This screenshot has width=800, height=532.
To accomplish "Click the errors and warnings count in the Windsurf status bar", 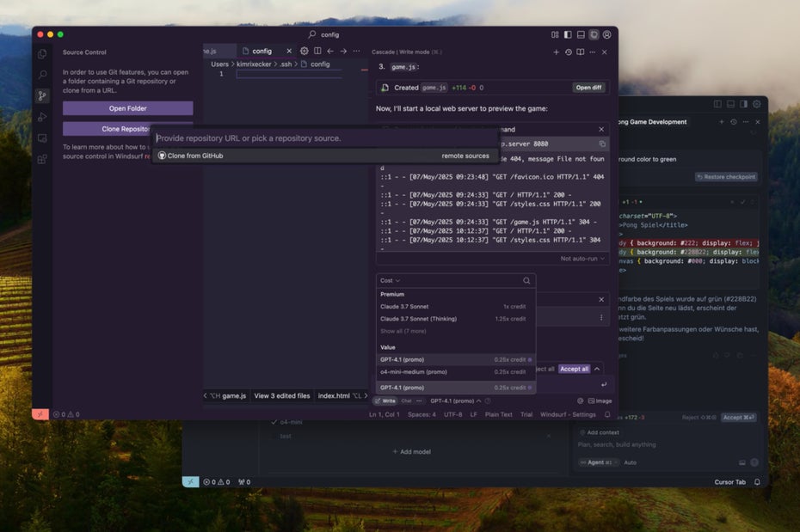I will pos(66,414).
